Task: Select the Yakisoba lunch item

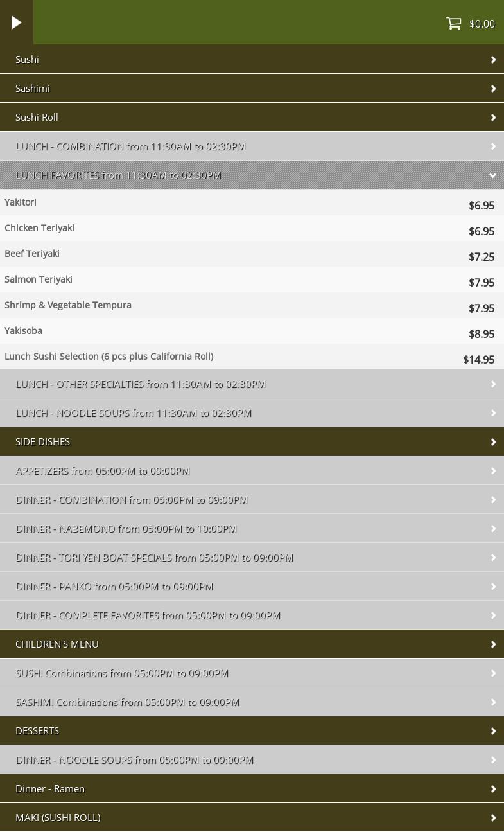Action: (24, 331)
